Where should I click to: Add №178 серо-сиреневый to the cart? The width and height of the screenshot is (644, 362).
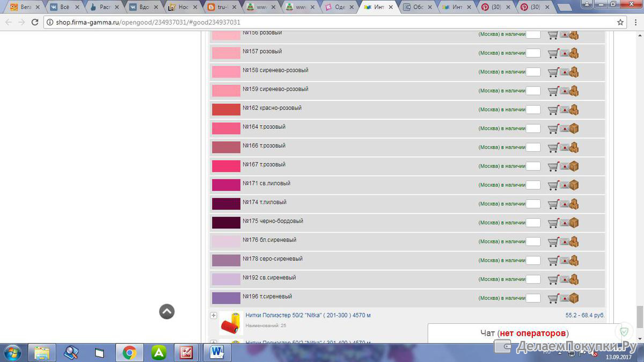(553, 260)
